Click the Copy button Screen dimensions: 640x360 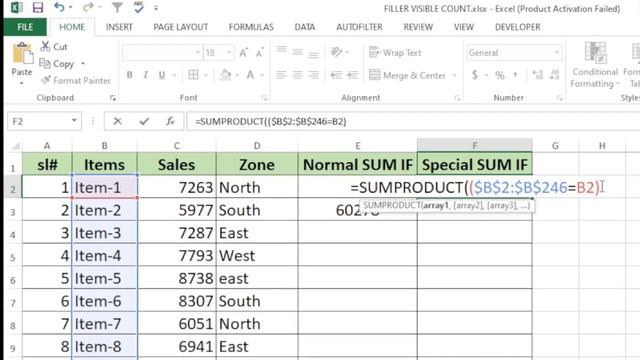pyautogui.click(x=57, y=64)
